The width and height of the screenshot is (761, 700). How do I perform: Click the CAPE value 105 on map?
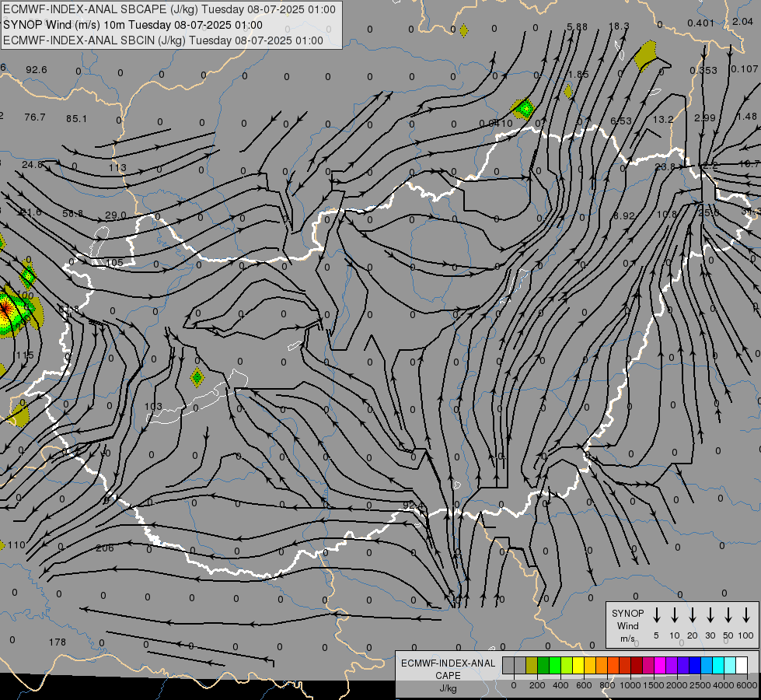(114, 263)
